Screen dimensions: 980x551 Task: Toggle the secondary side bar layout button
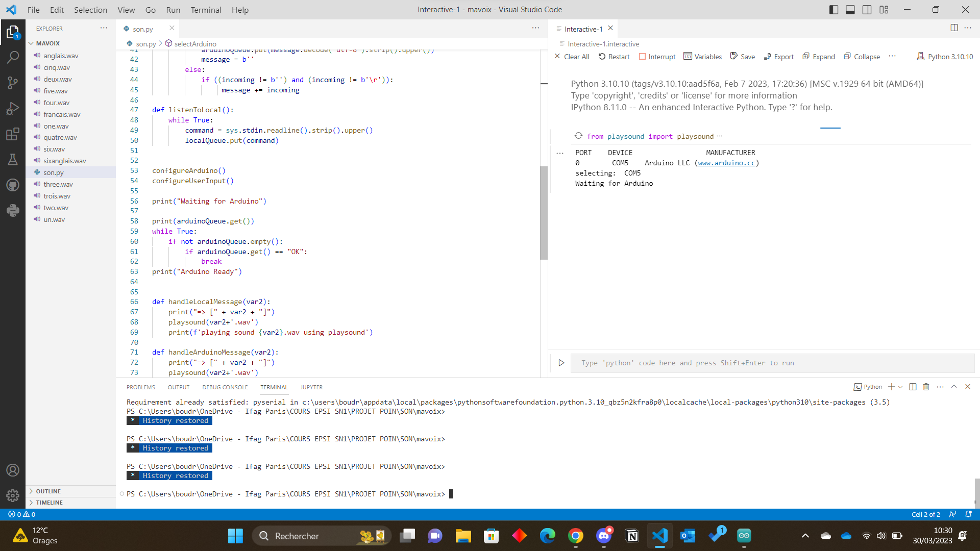[x=867, y=10]
